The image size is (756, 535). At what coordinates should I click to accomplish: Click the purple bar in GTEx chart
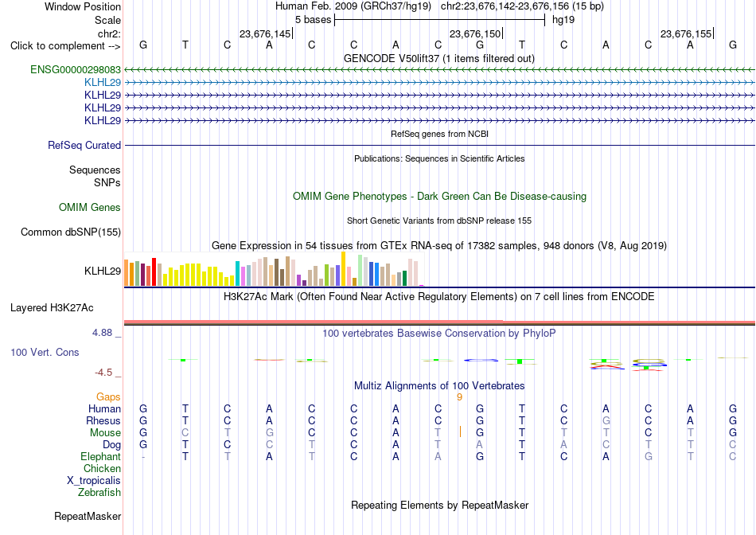pos(299,280)
